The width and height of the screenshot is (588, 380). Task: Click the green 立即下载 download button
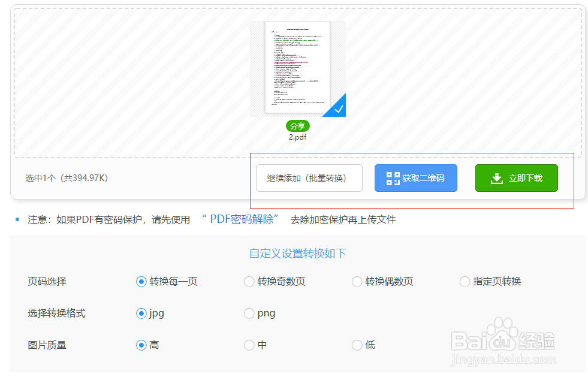click(x=516, y=177)
